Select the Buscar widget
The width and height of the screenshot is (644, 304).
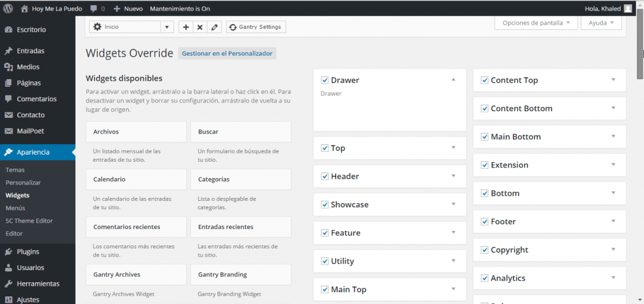point(241,132)
